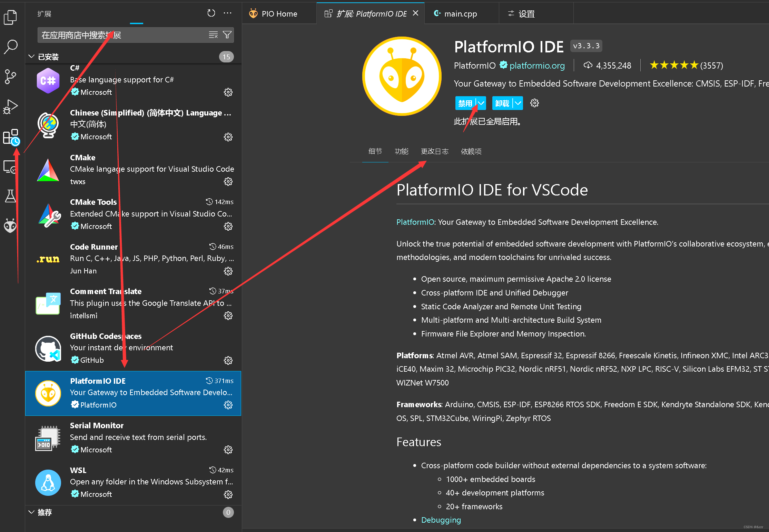Open extensions panel more actions menu
Screen dimensions: 769x532
[228, 13]
